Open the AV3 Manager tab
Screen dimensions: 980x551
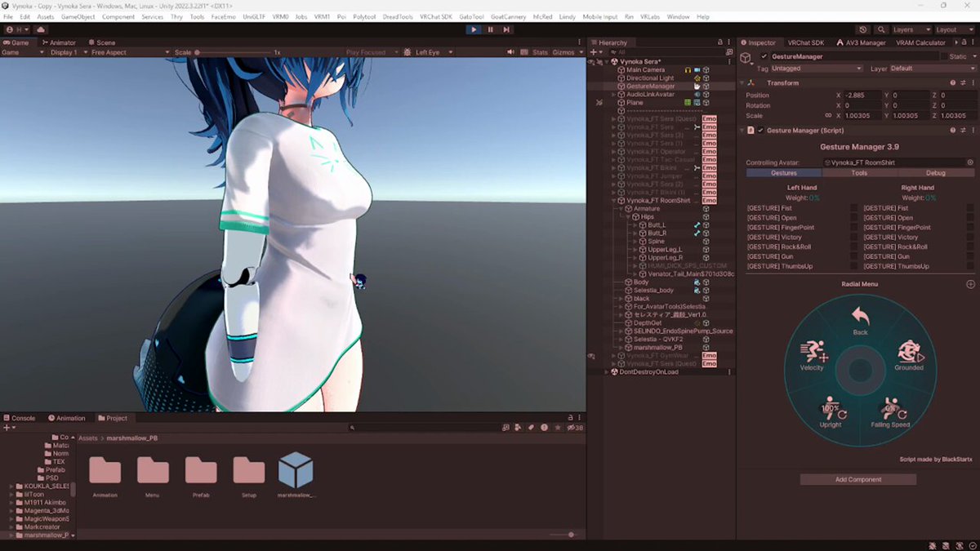[861, 42]
